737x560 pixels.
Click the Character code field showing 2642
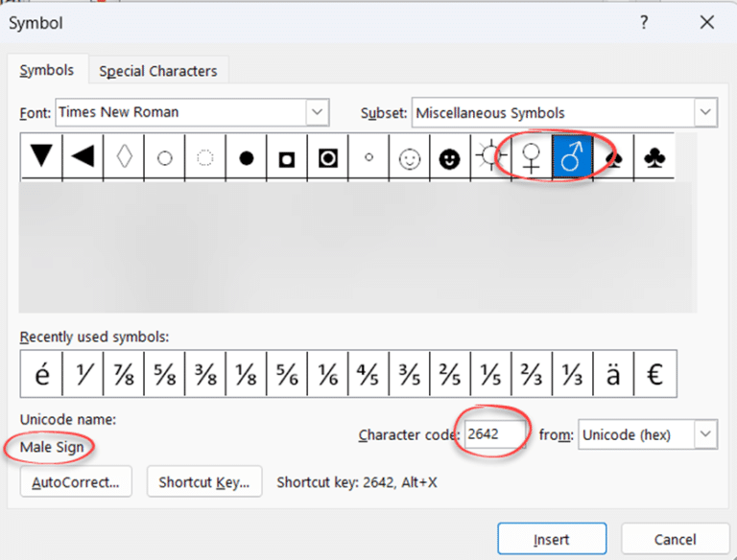pos(495,433)
